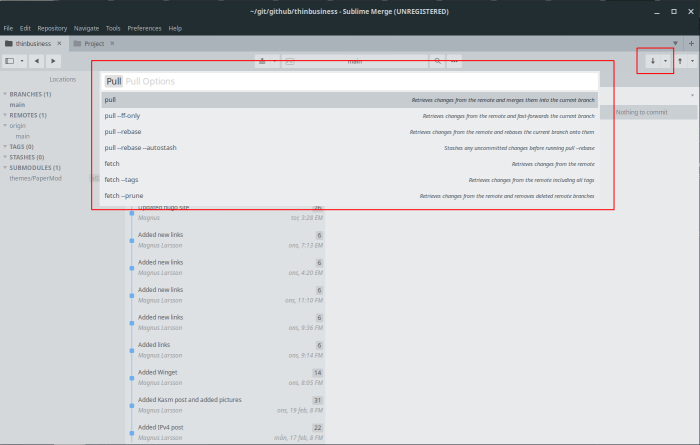The image size is (700, 445).
Task: Select main under origin remote
Action: point(22,137)
